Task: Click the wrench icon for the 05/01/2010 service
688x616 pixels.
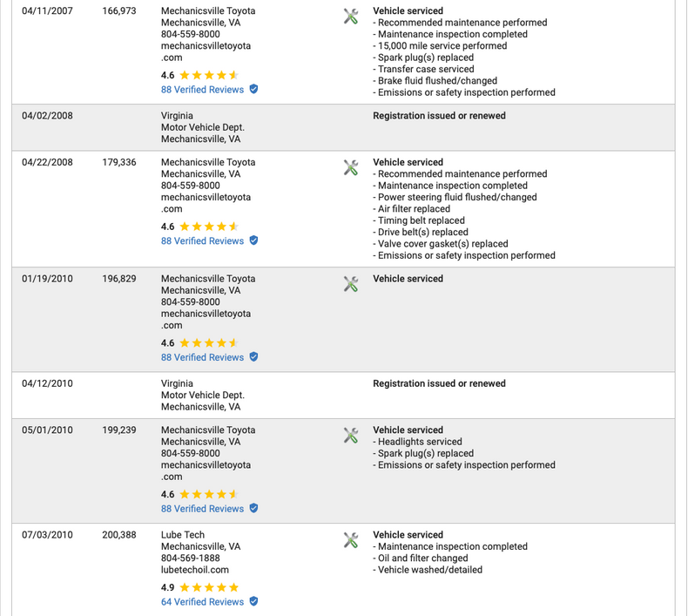Action: coord(351,435)
